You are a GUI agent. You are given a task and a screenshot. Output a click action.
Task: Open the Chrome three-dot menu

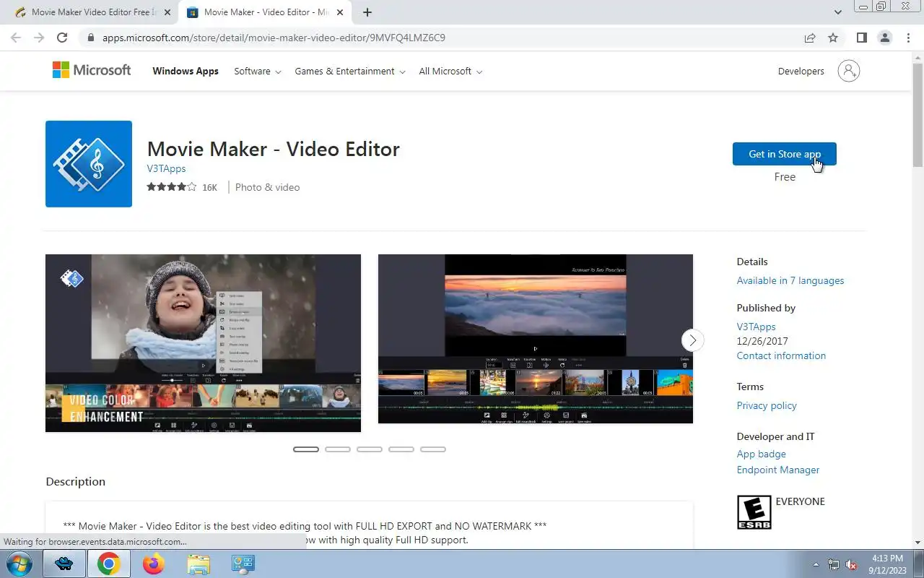coord(908,38)
